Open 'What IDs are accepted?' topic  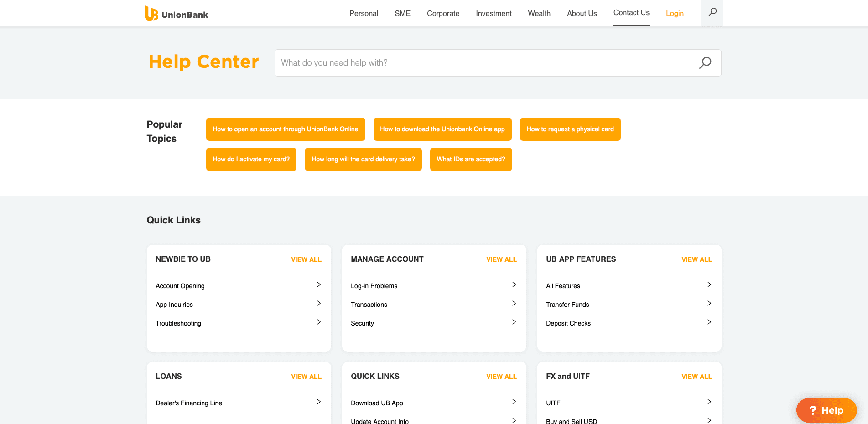click(471, 160)
